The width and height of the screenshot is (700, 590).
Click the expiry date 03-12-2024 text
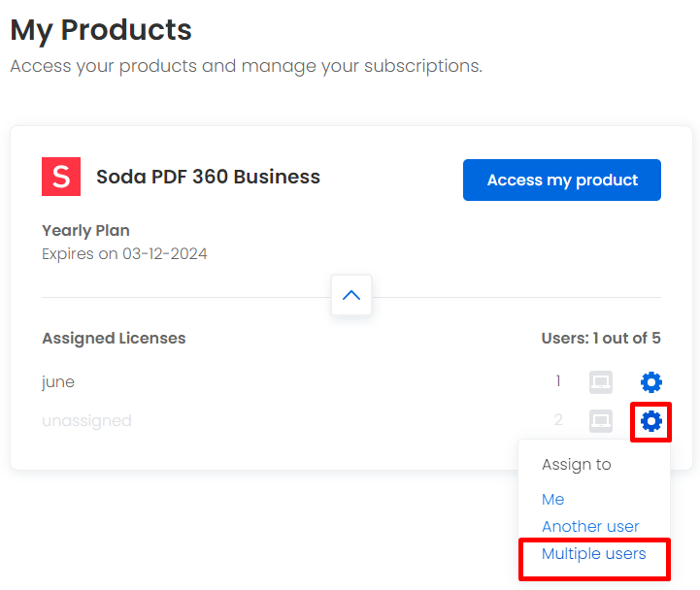pos(165,253)
